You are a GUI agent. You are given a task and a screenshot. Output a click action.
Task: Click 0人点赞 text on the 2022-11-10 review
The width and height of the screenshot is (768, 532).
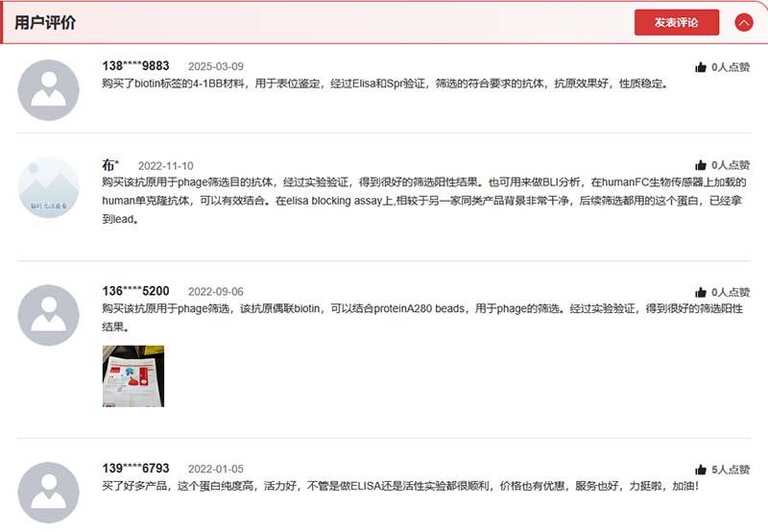coord(731,165)
